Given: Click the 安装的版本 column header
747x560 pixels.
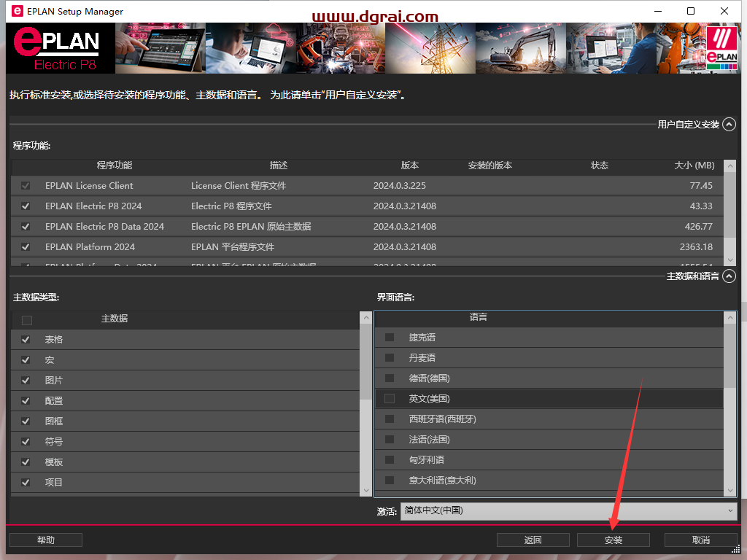Looking at the screenshot, I should click(x=489, y=166).
